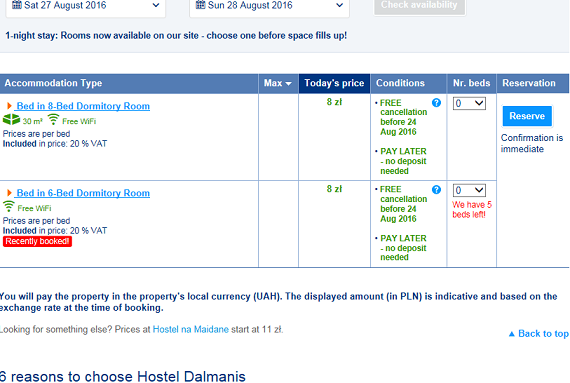Click the check-in calendar icon
The image size is (570, 383).
(x=17, y=5)
